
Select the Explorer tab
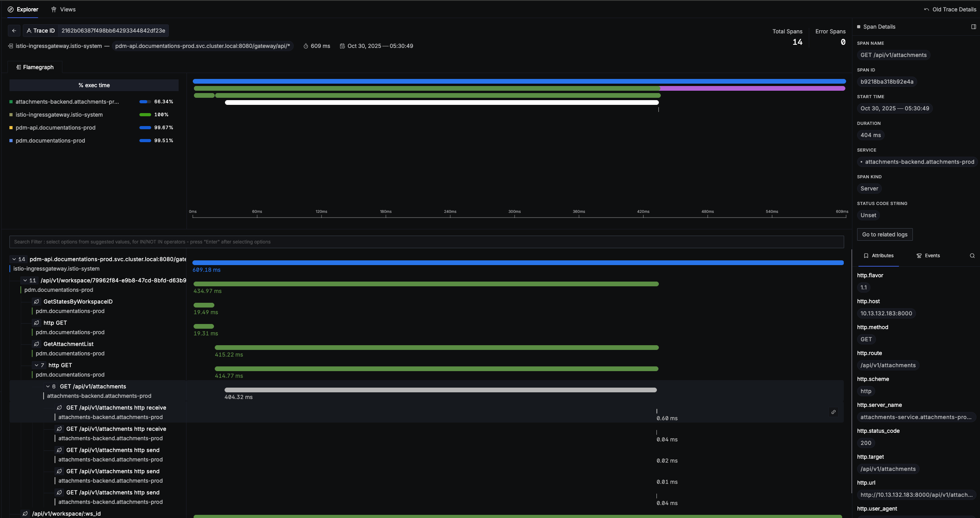(x=23, y=9)
